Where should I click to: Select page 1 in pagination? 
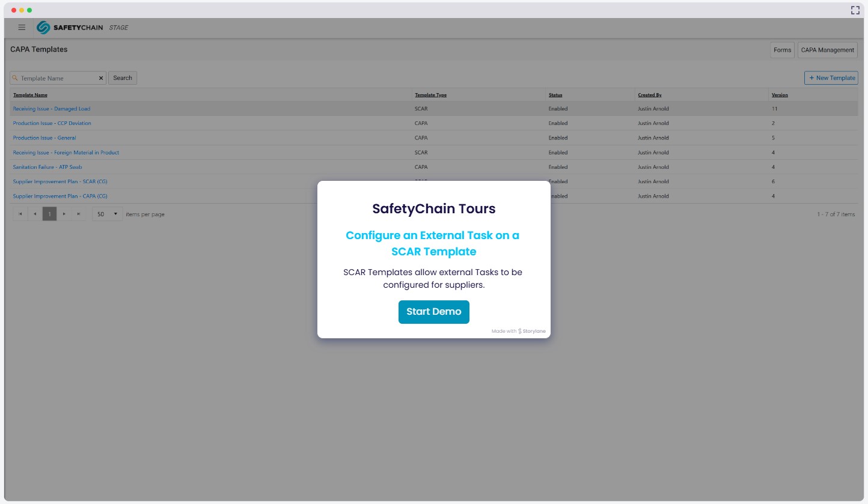[49, 214]
